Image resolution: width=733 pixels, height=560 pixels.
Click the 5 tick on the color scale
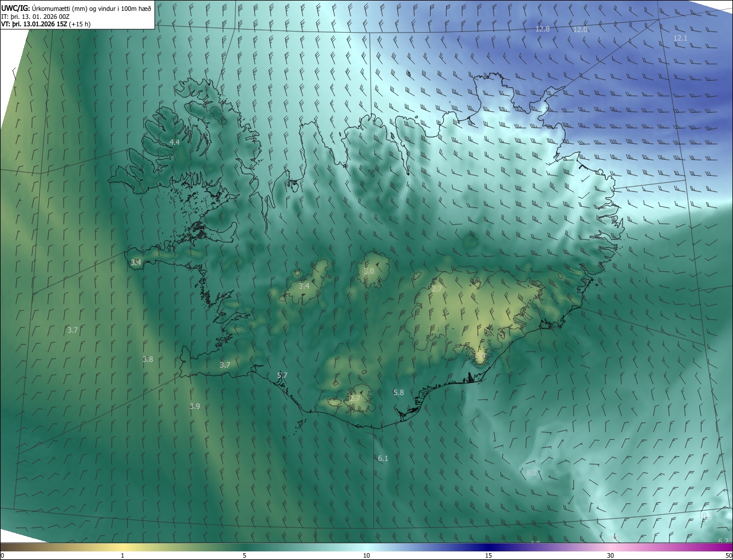point(245,555)
